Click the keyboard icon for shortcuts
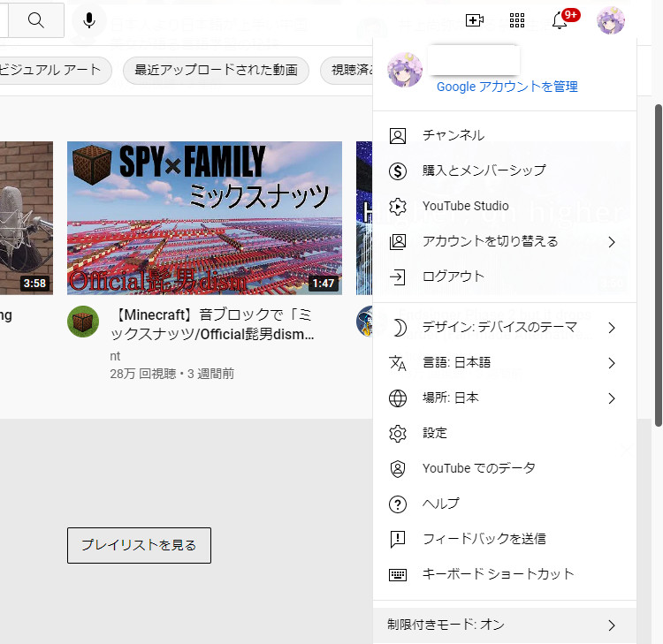 click(398, 575)
